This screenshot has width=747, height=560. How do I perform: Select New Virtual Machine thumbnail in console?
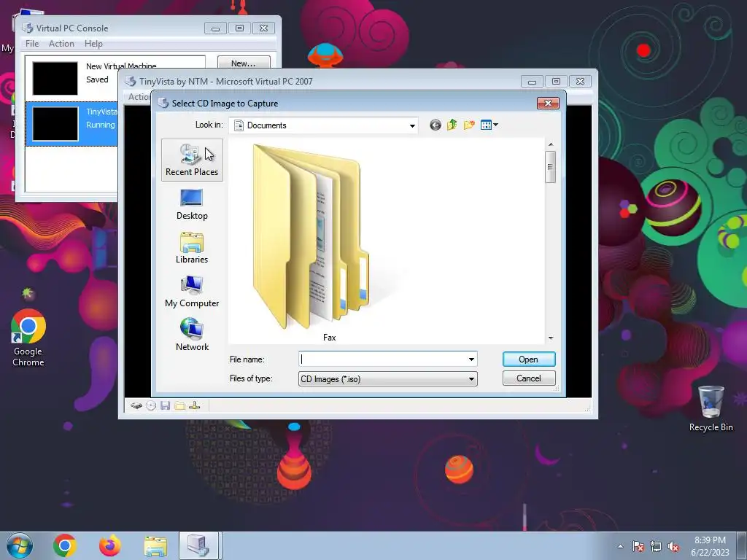point(55,79)
